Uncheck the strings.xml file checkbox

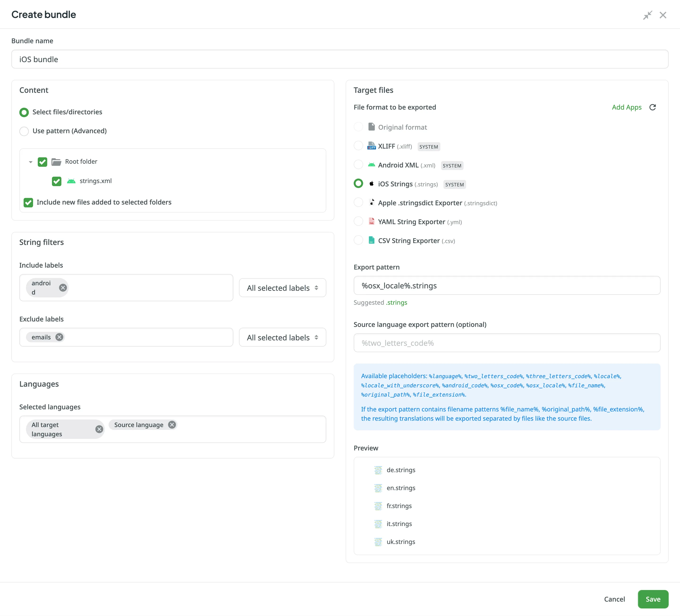point(57,181)
